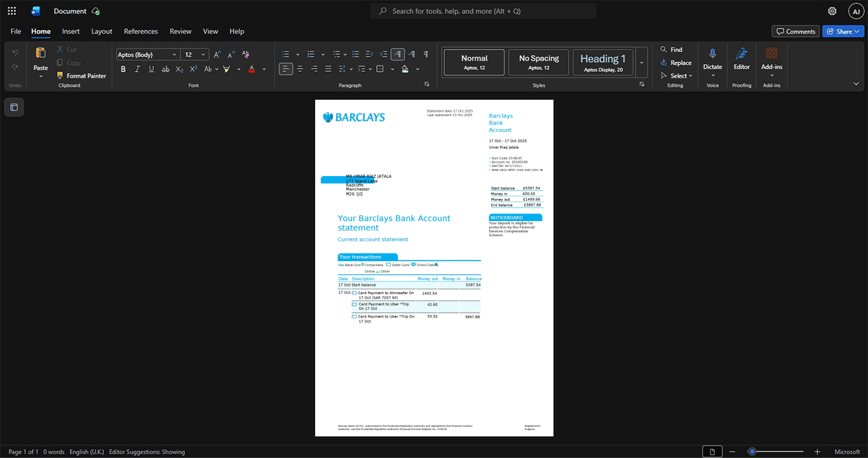Activate the Format Painter tool

click(81, 76)
